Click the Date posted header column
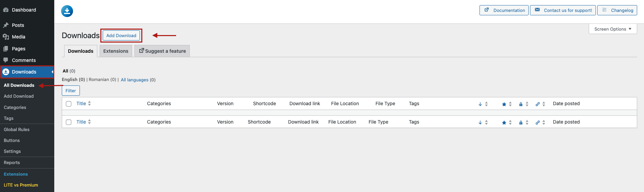The height and width of the screenshot is (192, 644). coord(566,103)
